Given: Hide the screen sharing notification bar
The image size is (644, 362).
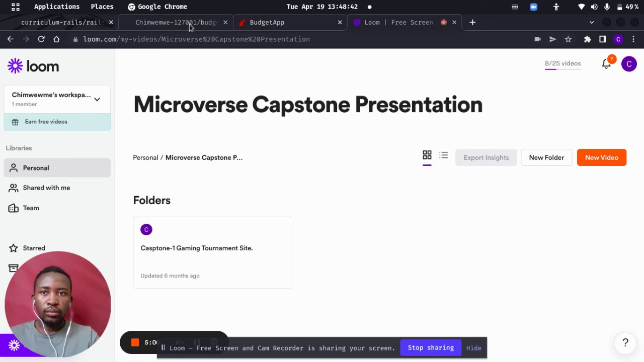Looking at the screenshot, I should pyautogui.click(x=473, y=348).
